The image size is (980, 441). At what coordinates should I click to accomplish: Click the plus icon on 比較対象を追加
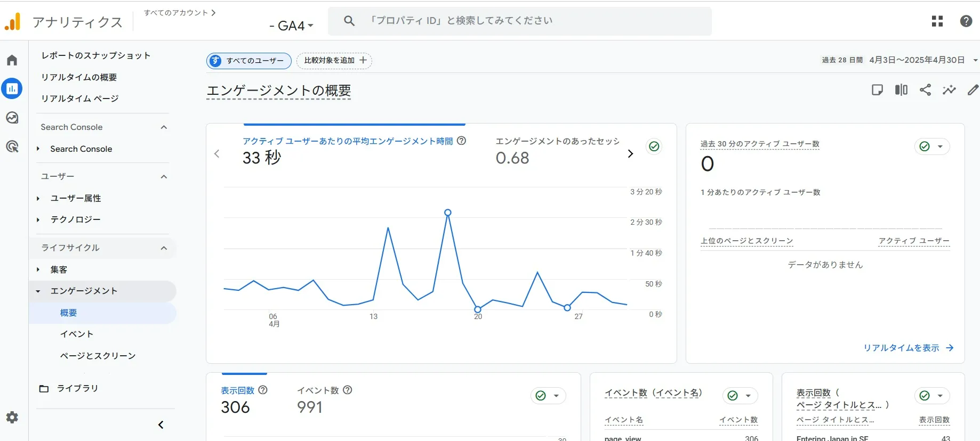coord(363,60)
